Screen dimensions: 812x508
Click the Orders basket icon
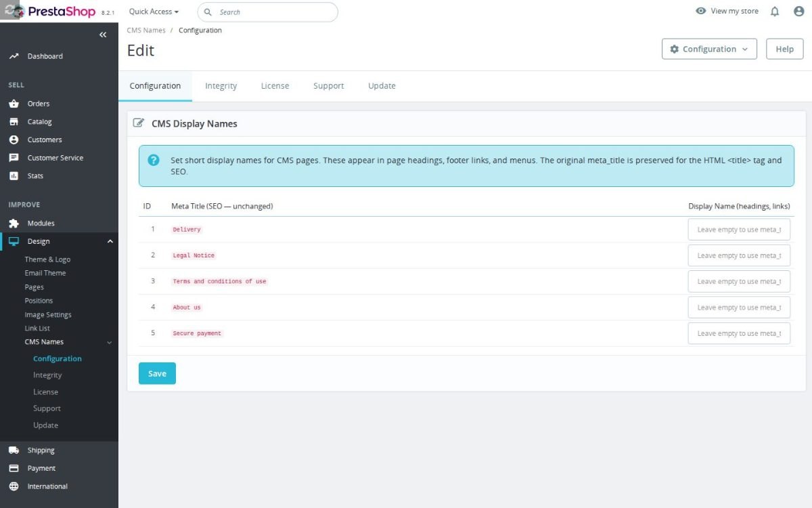pyautogui.click(x=14, y=104)
